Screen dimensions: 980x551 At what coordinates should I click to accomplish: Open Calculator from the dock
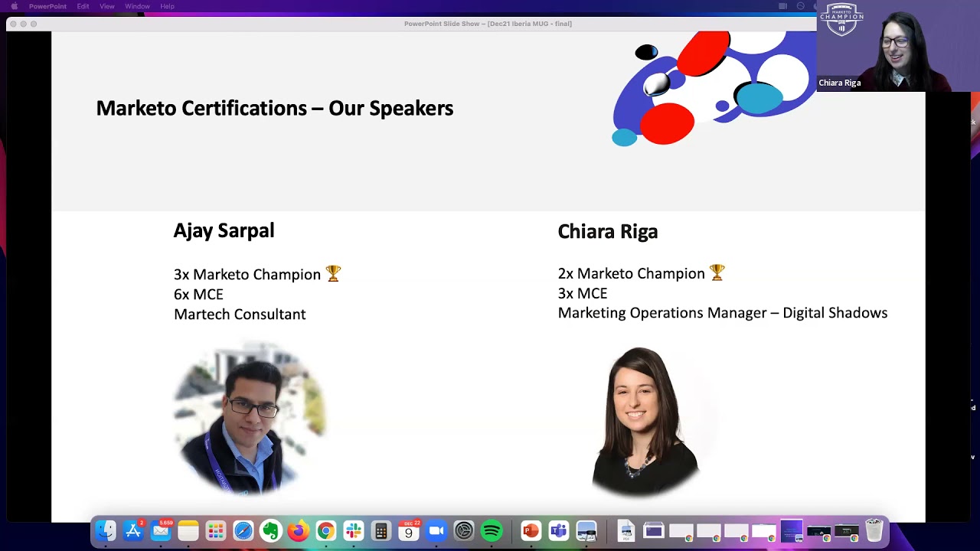(381, 530)
